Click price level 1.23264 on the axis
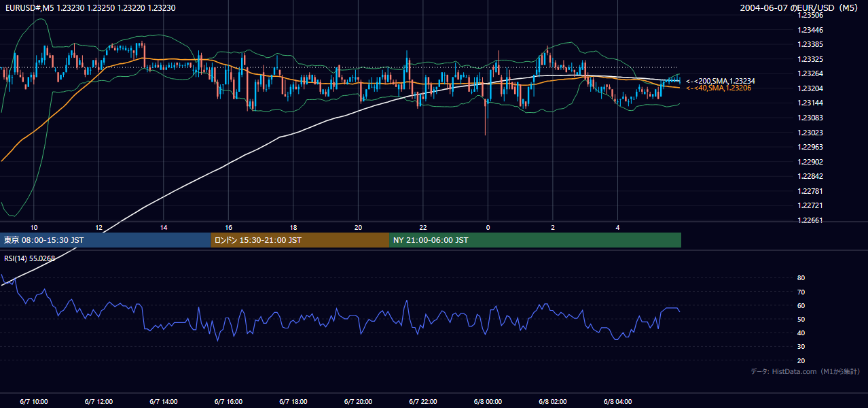 point(810,73)
